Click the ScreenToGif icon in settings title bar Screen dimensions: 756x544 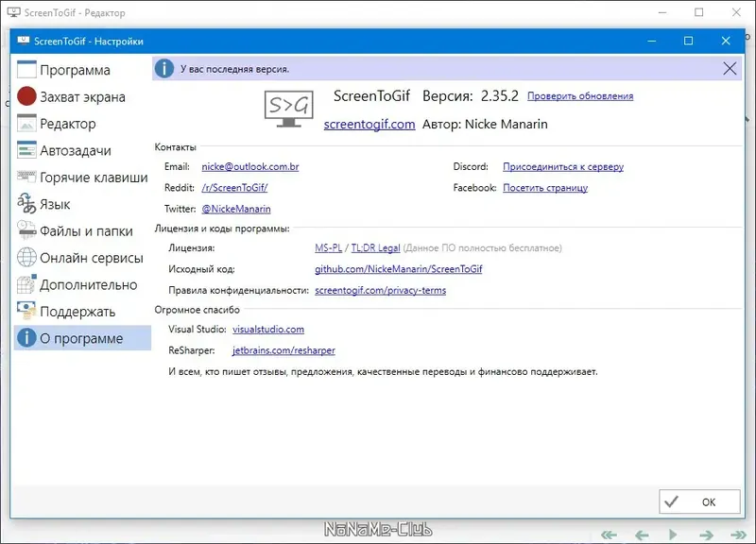(x=23, y=41)
